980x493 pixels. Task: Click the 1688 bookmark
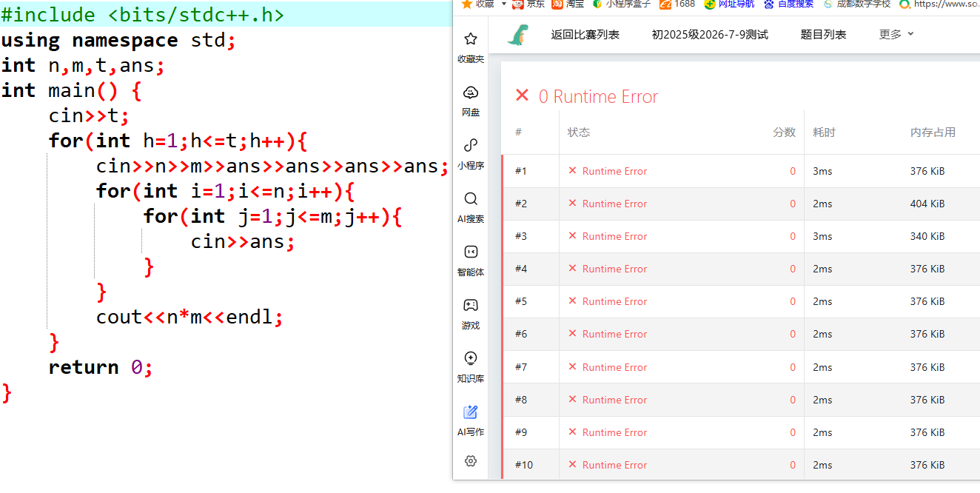[x=677, y=4]
